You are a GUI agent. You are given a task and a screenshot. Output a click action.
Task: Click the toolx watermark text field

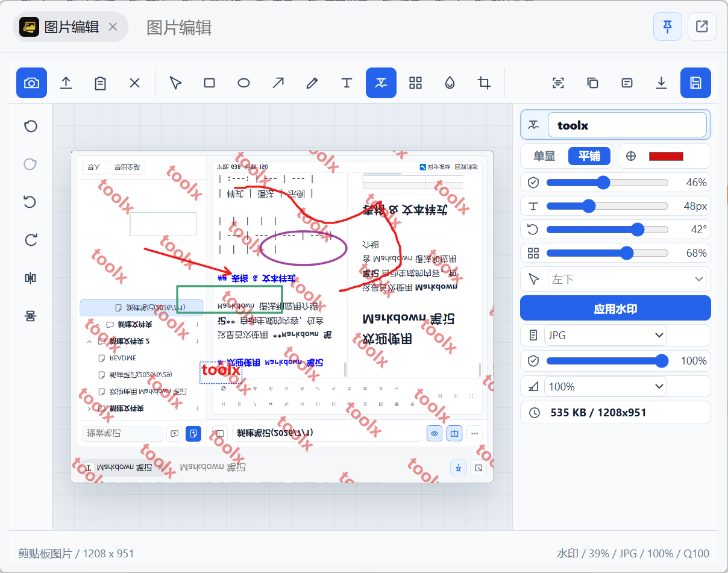tap(627, 125)
